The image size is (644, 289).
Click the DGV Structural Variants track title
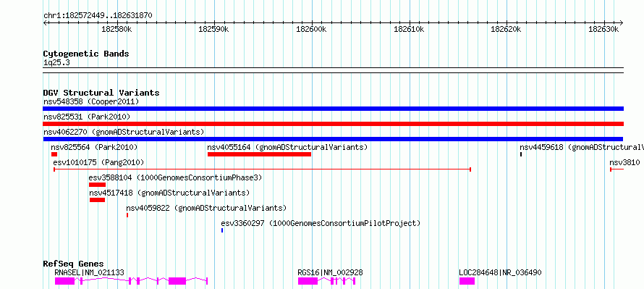(x=101, y=93)
